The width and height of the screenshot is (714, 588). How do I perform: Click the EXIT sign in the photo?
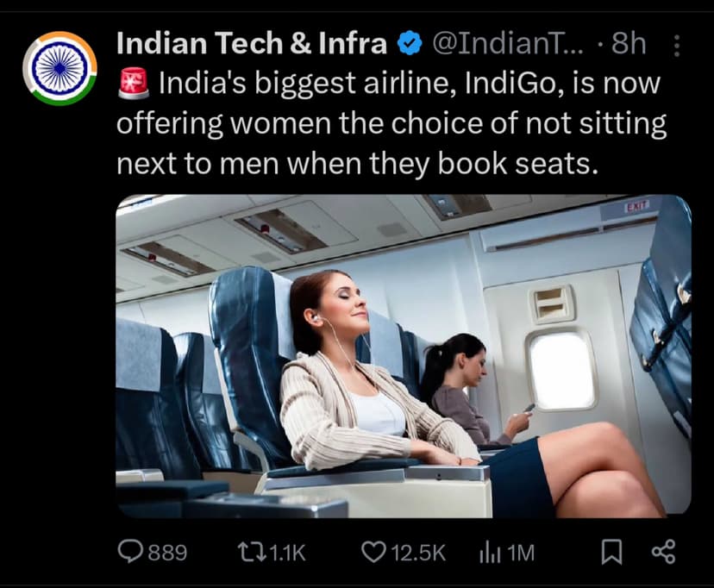[x=636, y=207]
